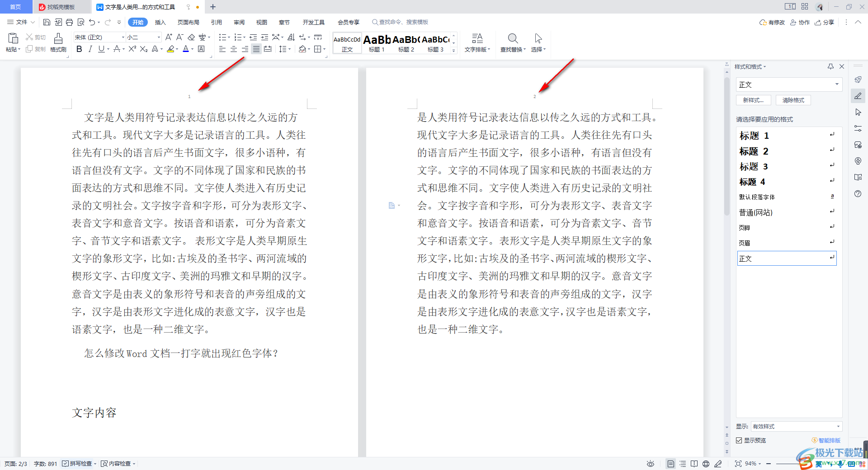The image size is (868, 470).
Task: Open the font size dropdown 小二
Action: [144, 37]
